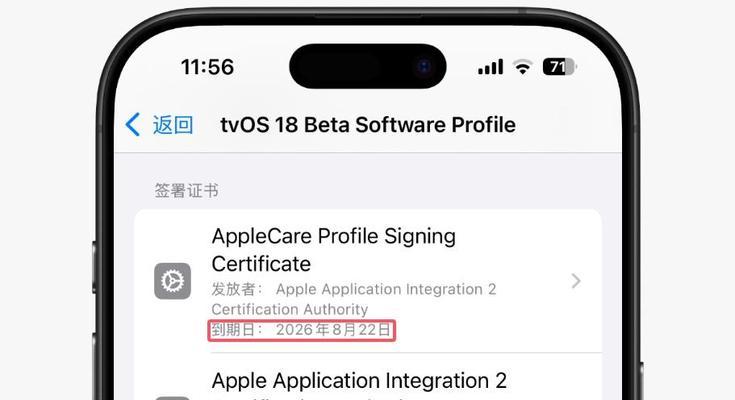Click the gear certificate icon for AppleCare
Viewport: 735px width, 400px height.
172,281
